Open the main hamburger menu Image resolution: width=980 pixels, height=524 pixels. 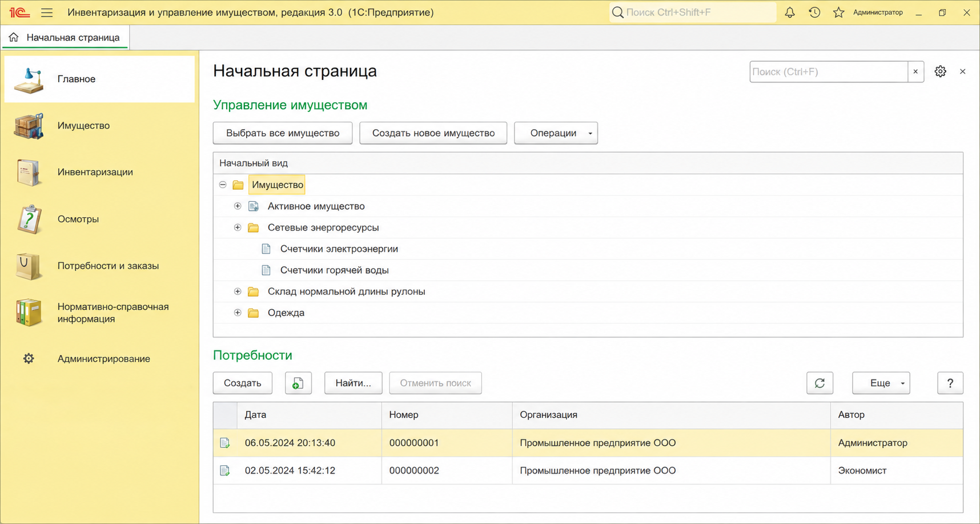tap(47, 12)
